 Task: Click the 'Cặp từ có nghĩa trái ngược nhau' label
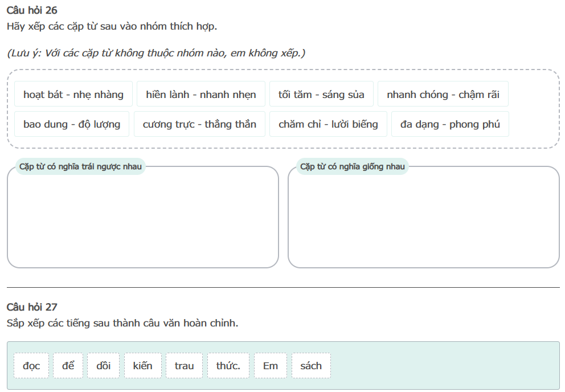(x=80, y=166)
